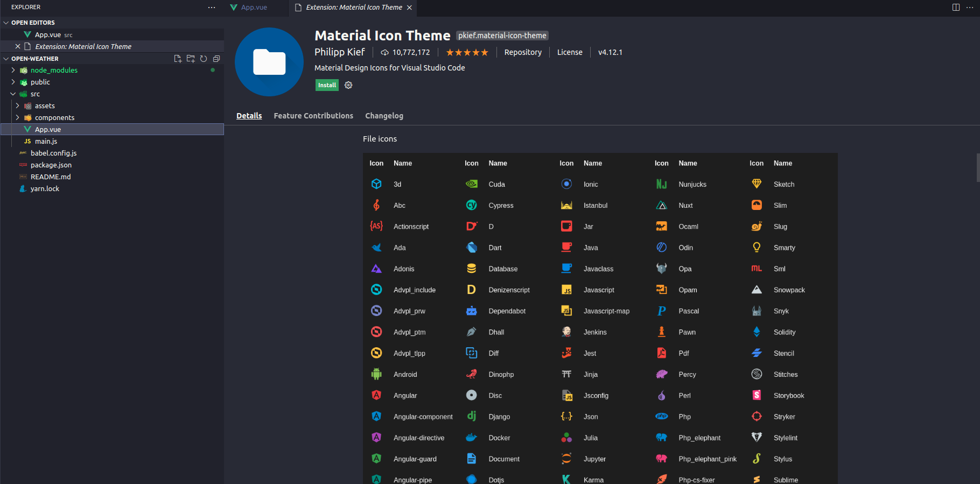980x484 pixels.
Task: Open the Repository link
Action: tap(523, 52)
